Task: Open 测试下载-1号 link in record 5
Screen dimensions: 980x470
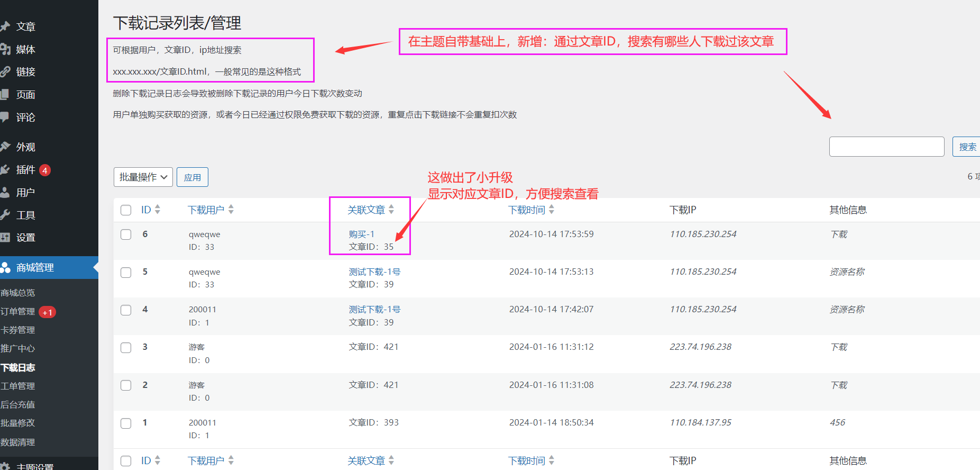Action: pyautogui.click(x=374, y=272)
